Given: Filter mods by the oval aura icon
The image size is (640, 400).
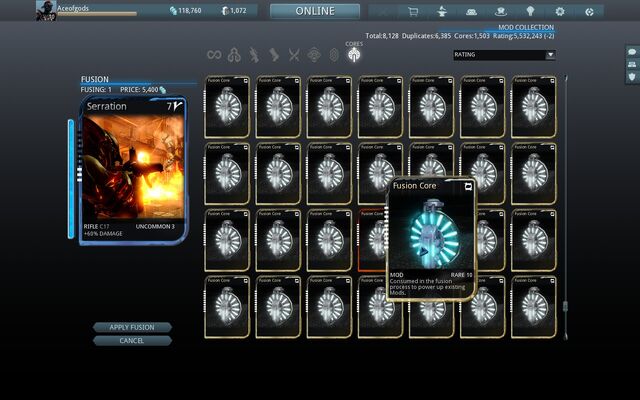Looking at the screenshot, I should tap(334, 55).
